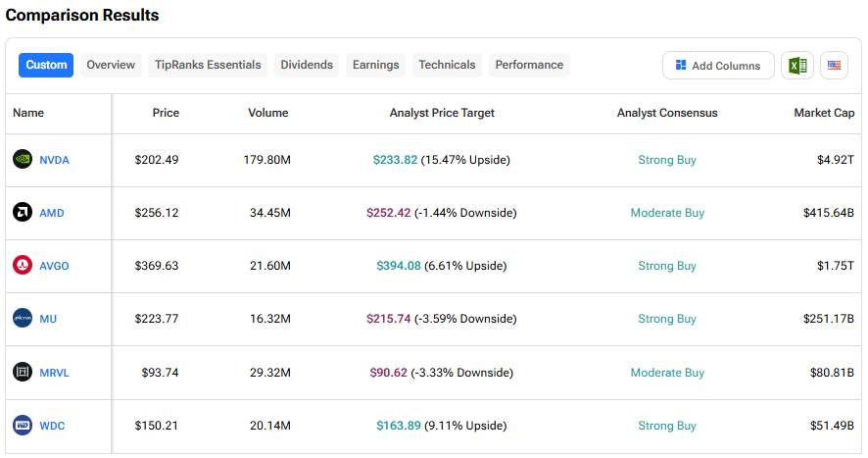Click the AVGO Broadcom logo icon
The image size is (868, 458).
point(23,266)
